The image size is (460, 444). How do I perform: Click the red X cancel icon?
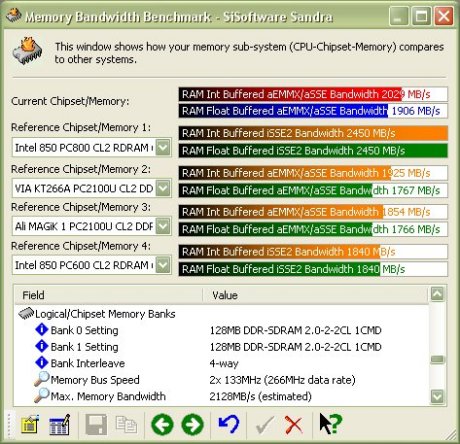click(294, 425)
